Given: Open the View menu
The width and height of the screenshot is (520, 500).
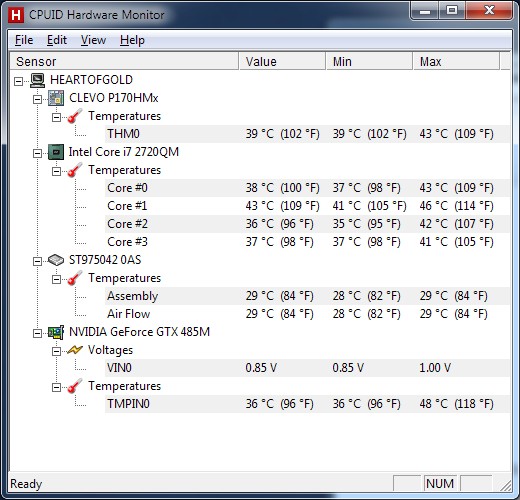Looking at the screenshot, I should [93, 40].
